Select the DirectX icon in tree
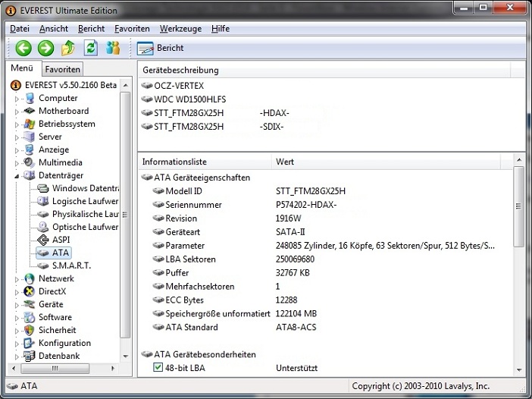 pyautogui.click(x=30, y=292)
